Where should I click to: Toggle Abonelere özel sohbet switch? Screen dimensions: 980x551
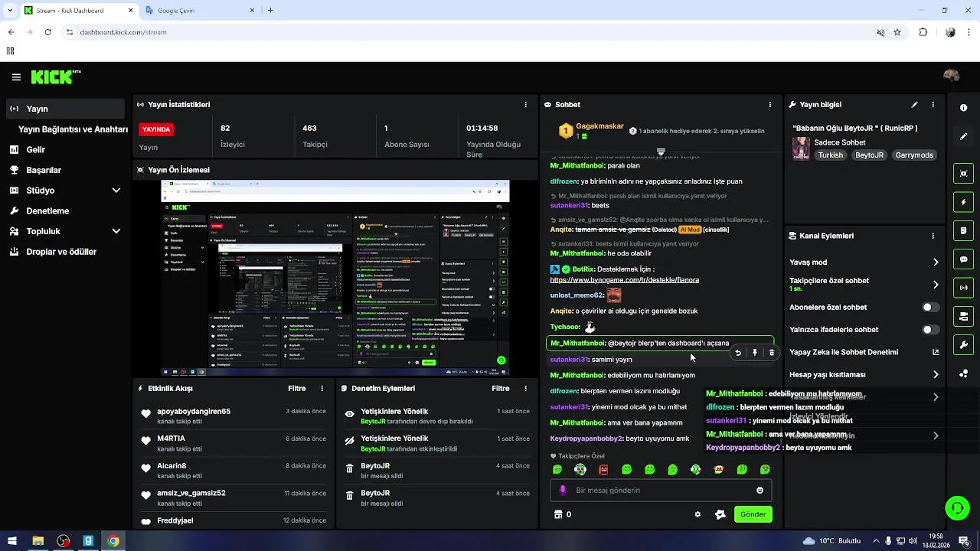click(930, 307)
